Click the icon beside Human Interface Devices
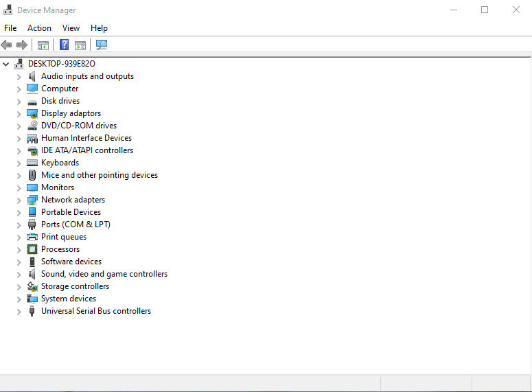The image size is (532, 392). (x=32, y=138)
